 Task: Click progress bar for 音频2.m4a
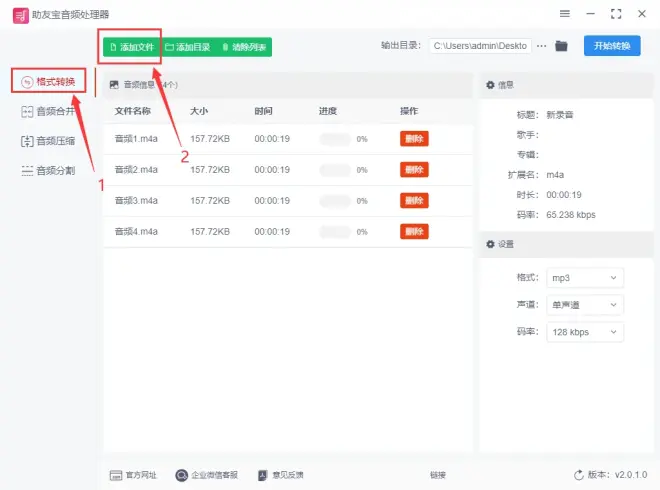pyautogui.click(x=335, y=170)
